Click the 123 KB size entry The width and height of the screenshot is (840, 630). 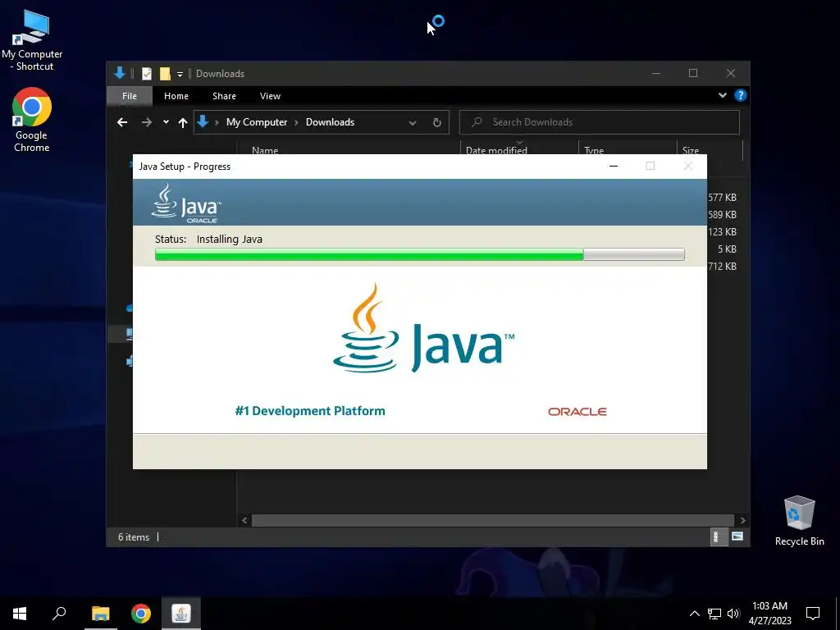[722, 232]
